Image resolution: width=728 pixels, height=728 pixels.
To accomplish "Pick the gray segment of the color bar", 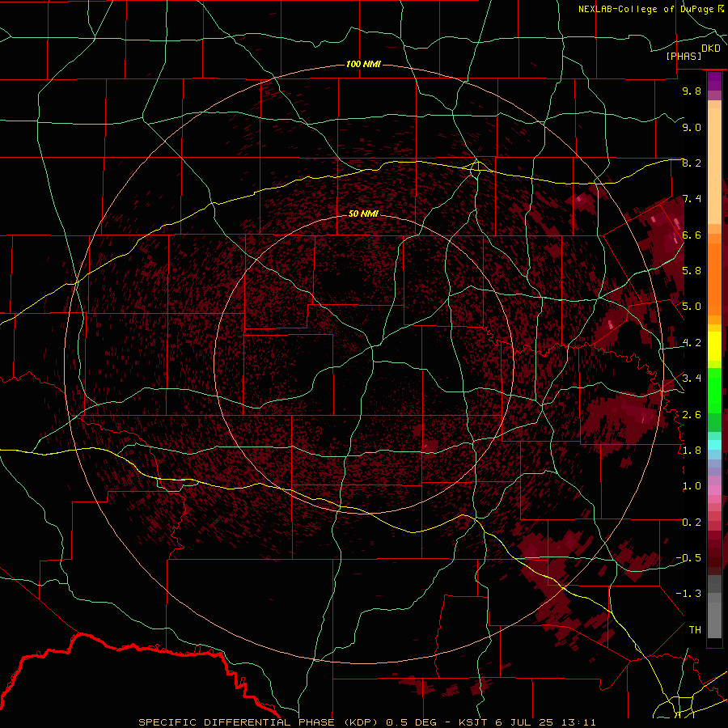I will tap(714, 608).
